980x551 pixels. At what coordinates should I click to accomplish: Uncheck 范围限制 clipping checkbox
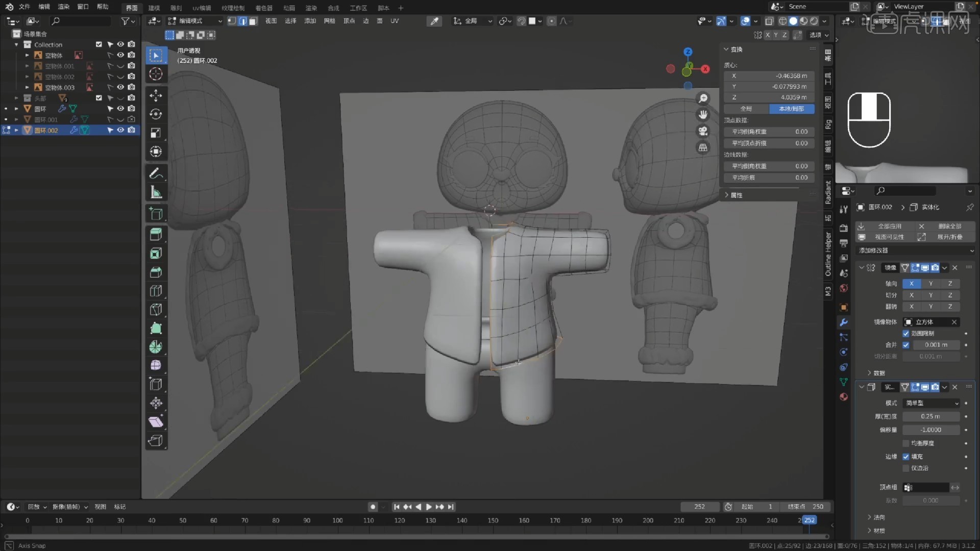906,333
